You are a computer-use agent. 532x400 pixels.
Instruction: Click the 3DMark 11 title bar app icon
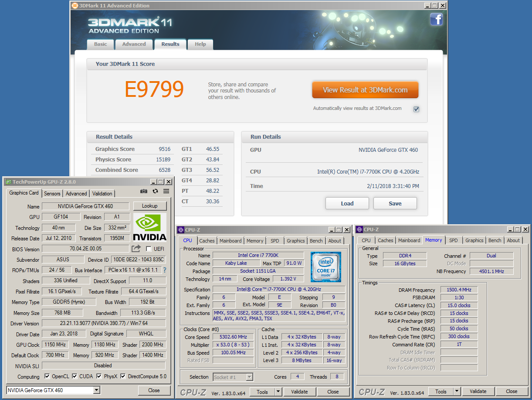tap(75, 6)
